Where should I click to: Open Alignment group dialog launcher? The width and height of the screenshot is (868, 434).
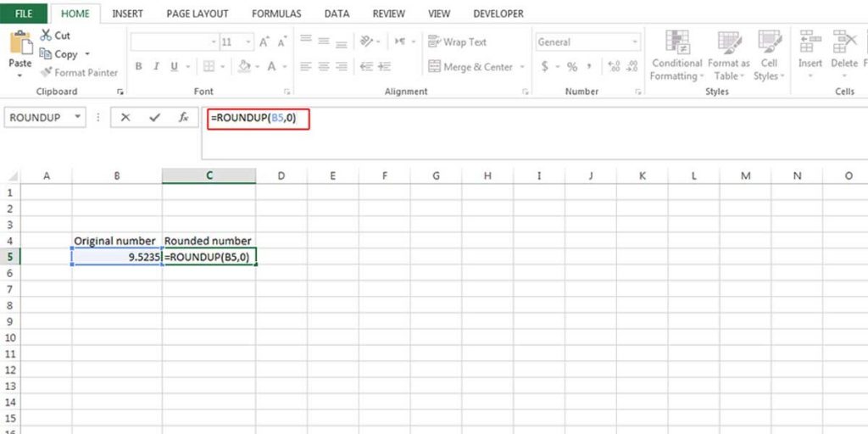click(x=525, y=92)
